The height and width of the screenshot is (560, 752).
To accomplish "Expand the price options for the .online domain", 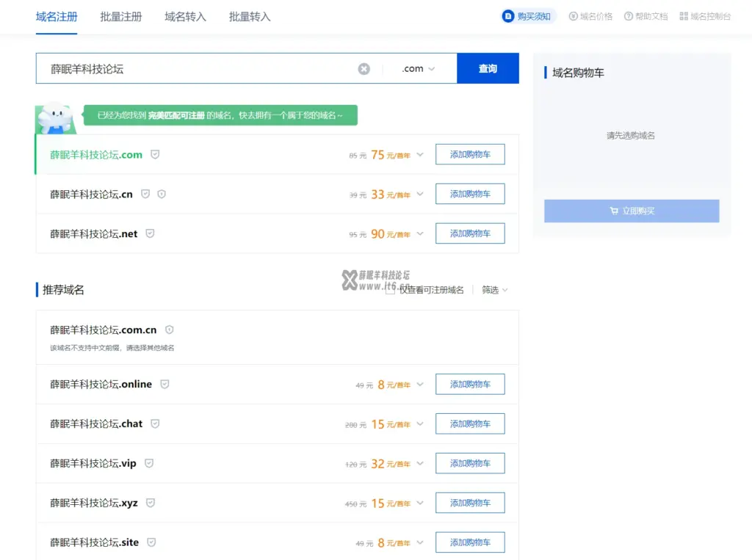I will (420, 384).
